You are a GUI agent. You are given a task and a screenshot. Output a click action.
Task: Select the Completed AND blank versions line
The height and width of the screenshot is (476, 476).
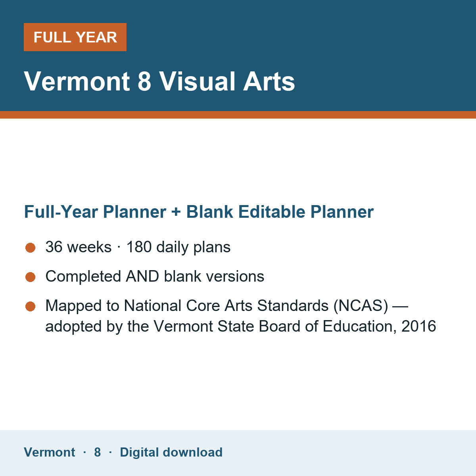click(x=155, y=276)
